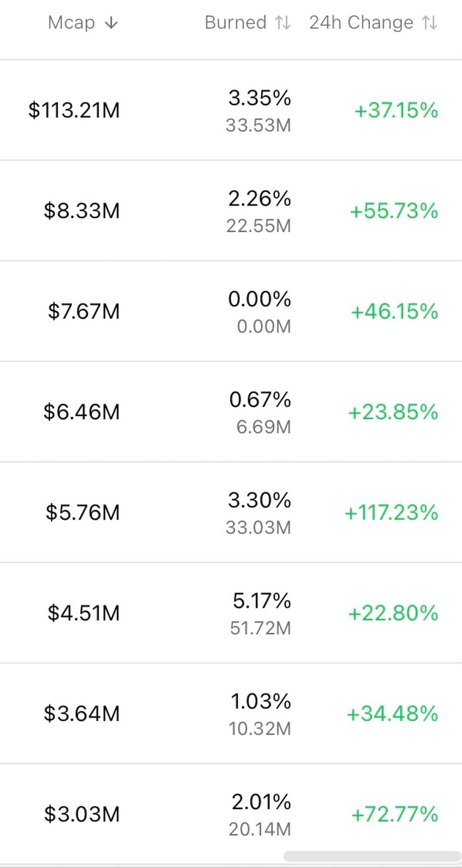Open the $5.76M market cap row

(83, 513)
